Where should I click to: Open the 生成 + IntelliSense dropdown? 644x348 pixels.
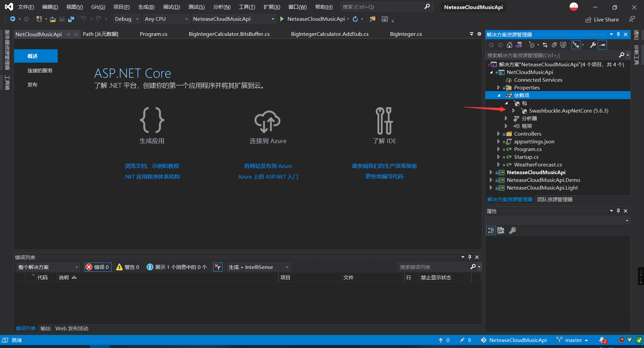[258, 267]
